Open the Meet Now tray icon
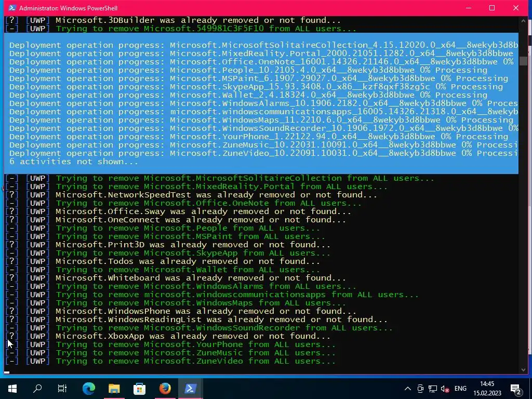 click(x=420, y=389)
